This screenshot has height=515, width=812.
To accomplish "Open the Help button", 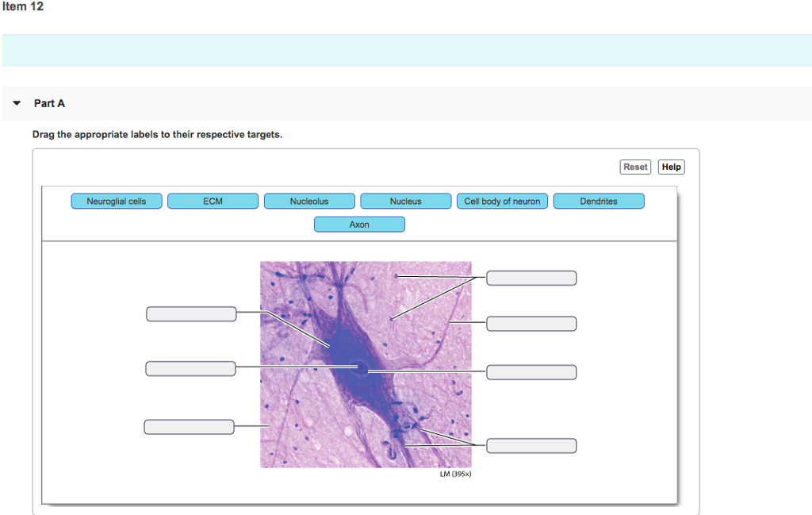I will (671, 167).
